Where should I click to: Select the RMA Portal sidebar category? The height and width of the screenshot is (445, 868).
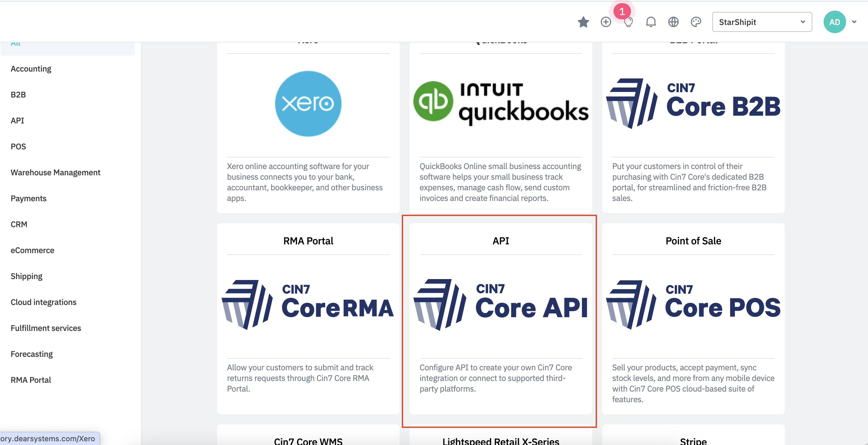tap(31, 380)
